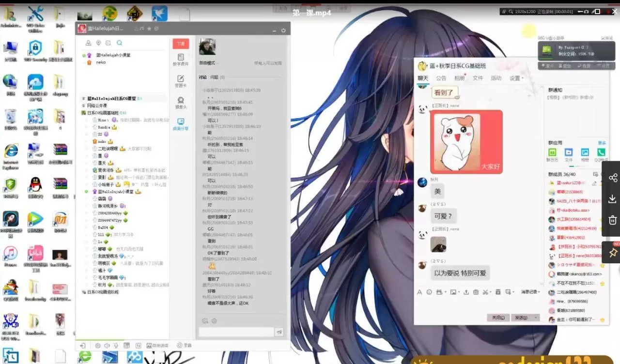Toggle the microphone in classroom bottom toolbar
This screenshot has height=364, width=620.
(116, 346)
